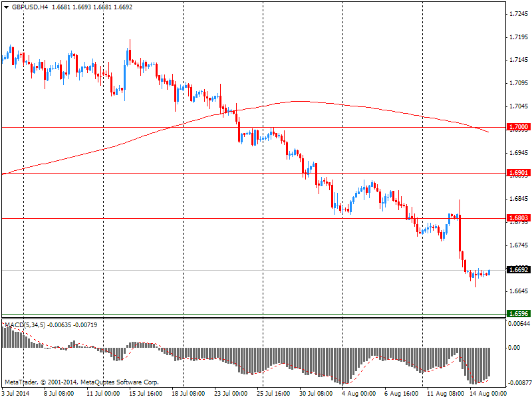Click the GBPUSD,H4 chart title text
This screenshot has height=399, width=532.
click(x=29, y=7)
